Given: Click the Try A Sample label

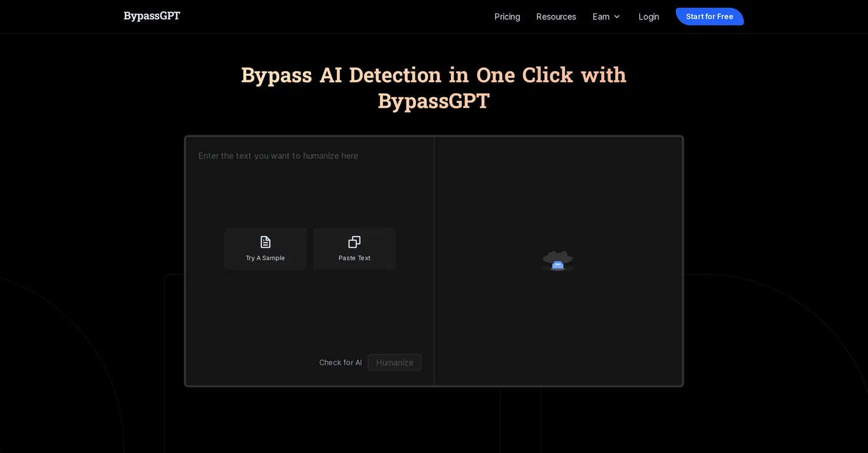Looking at the screenshot, I should tap(265, 258).
